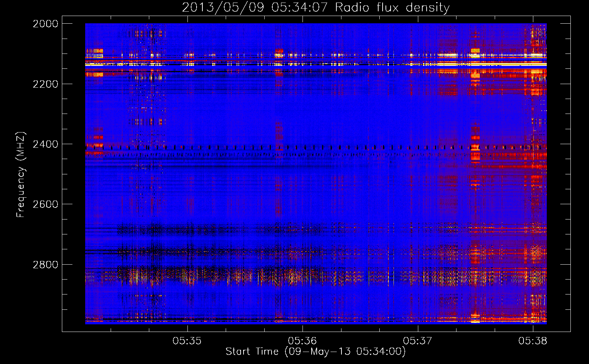Click the 2400 frequency tick label
The image size is (589, 364).
click(x=46, y=144)
